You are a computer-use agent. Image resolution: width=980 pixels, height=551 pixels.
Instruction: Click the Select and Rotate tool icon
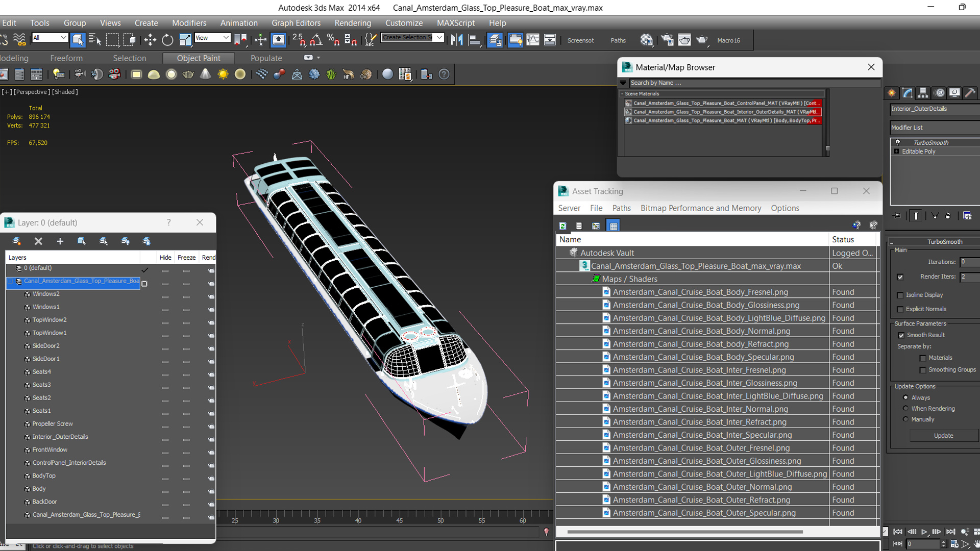click(168, 40)
